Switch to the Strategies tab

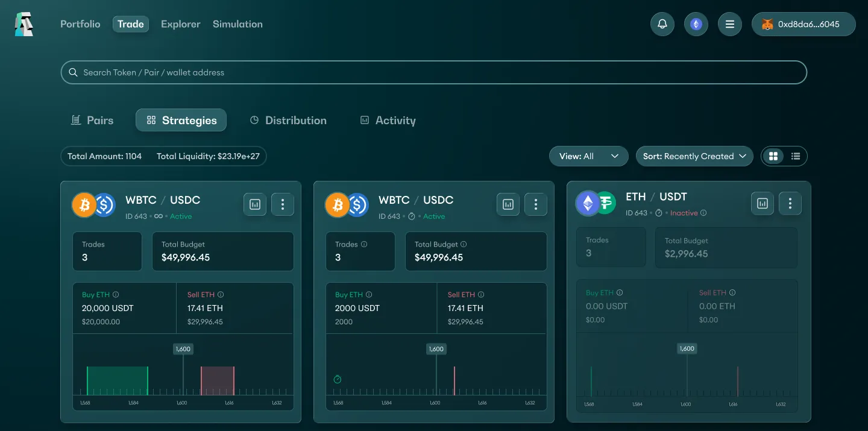coord(181,120)
